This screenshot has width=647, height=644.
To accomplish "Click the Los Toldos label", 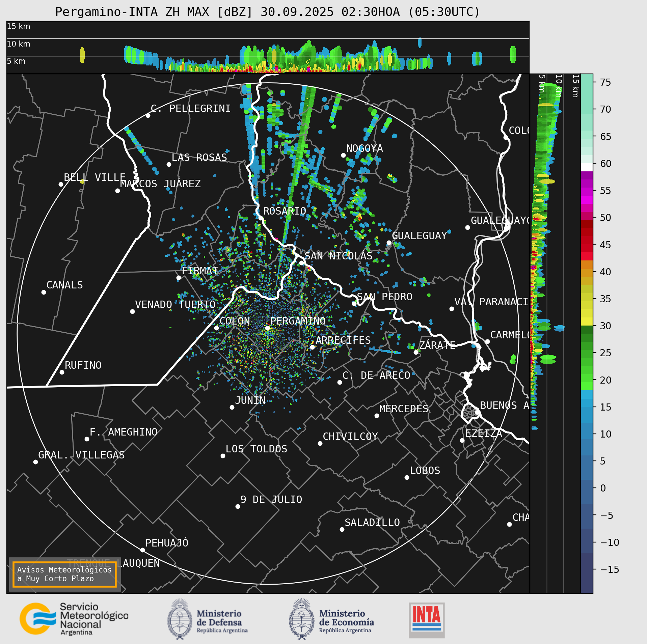I will (256, 449).
